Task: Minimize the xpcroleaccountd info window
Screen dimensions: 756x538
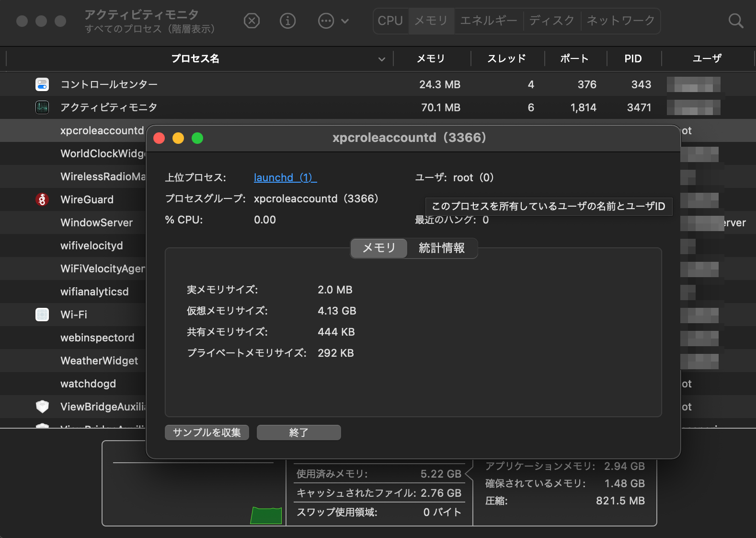Action: tap(178, 138)
